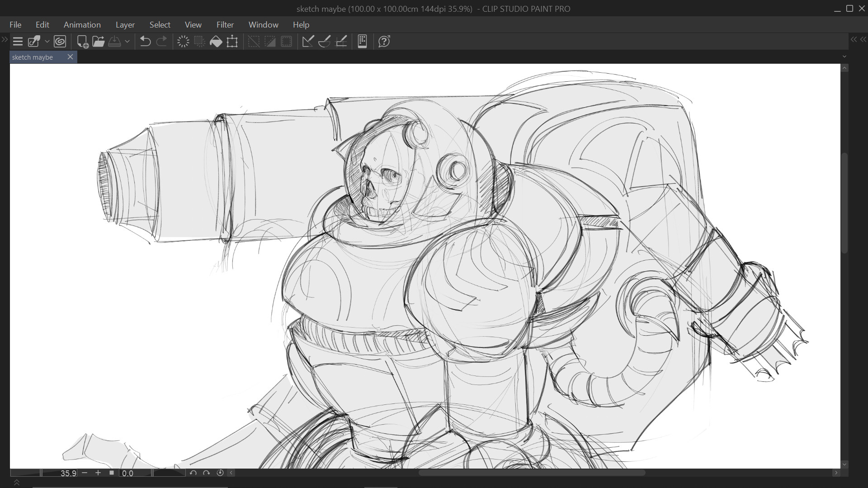Maximize the Clip Studio Paint window
The image size is (868, 488).
click(849, 9)
